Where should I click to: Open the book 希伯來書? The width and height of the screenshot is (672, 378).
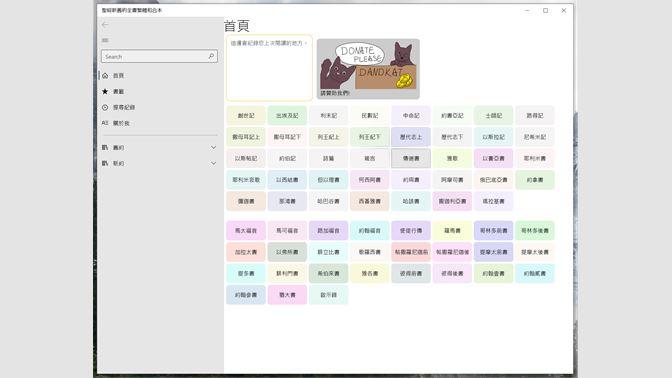329,273
